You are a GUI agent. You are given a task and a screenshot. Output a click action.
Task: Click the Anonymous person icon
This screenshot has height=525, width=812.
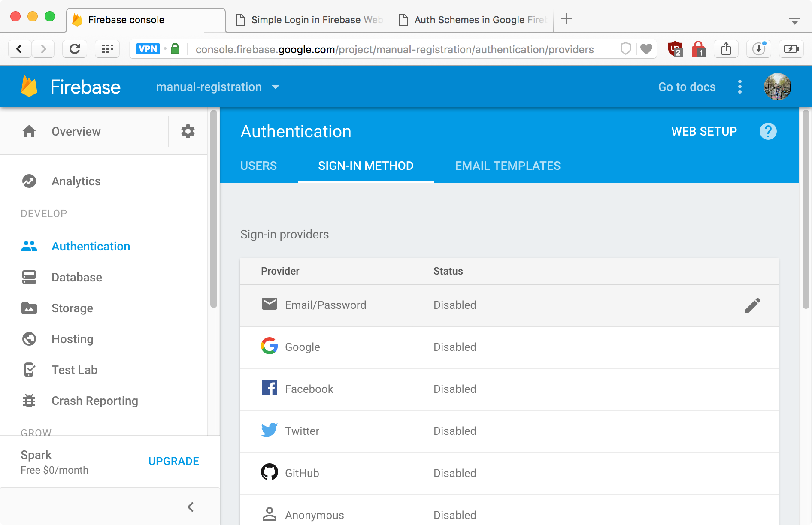pos(270,514)
